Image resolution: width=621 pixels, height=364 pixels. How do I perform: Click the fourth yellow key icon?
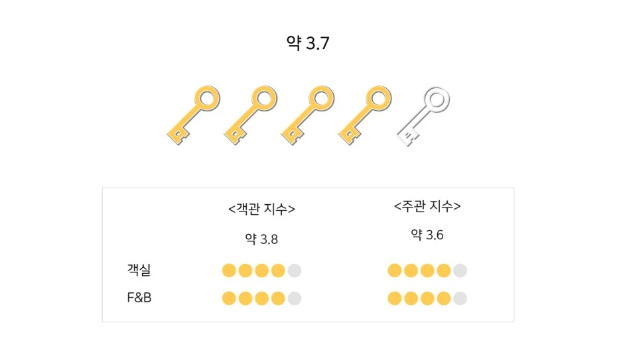click(365, 115)
